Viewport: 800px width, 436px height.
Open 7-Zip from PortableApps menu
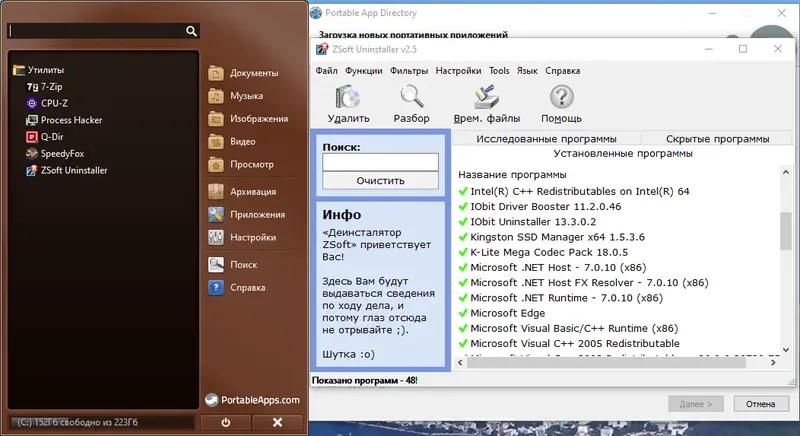pos(45,87)
